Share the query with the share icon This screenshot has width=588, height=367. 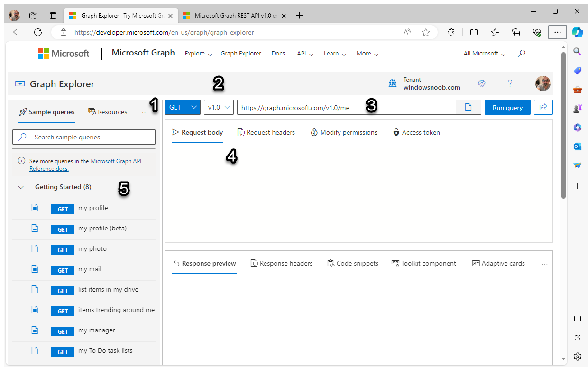pyautogui.click(x=543, y=107)
